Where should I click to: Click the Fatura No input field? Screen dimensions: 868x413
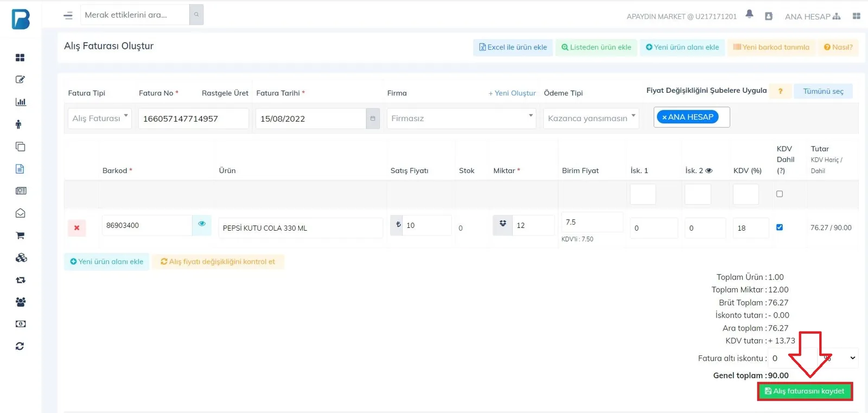pos(194,118)
